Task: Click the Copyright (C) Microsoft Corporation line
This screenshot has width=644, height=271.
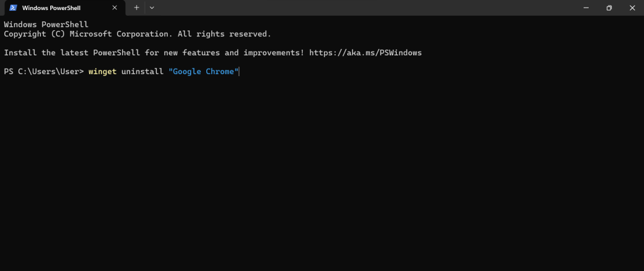Action: (x=138, y=34)
